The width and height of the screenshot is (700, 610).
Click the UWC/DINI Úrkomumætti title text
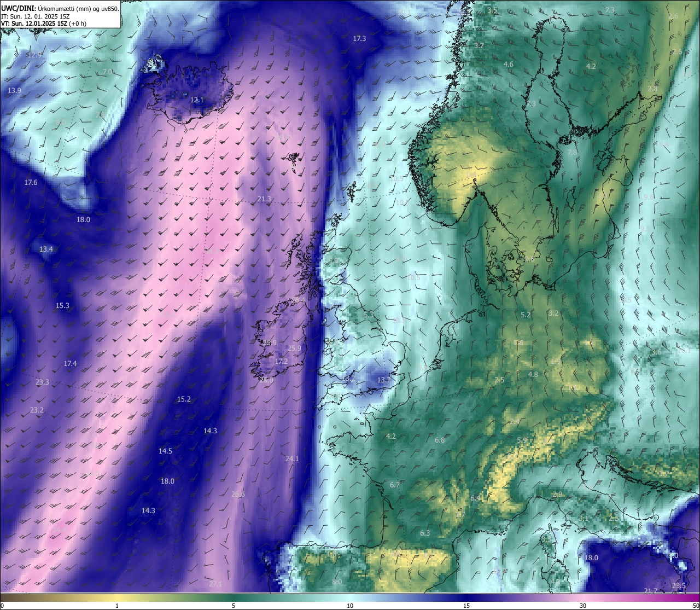(x=60, y=8)
